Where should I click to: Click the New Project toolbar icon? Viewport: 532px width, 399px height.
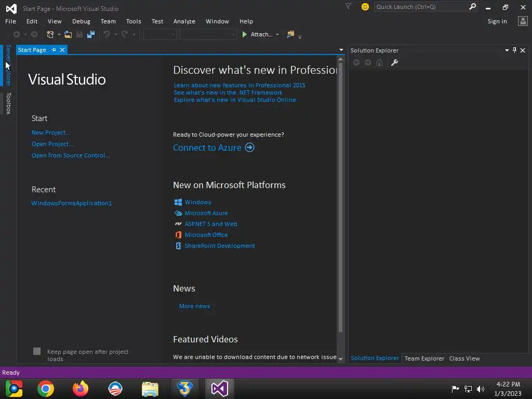click(x=50, y=34)
